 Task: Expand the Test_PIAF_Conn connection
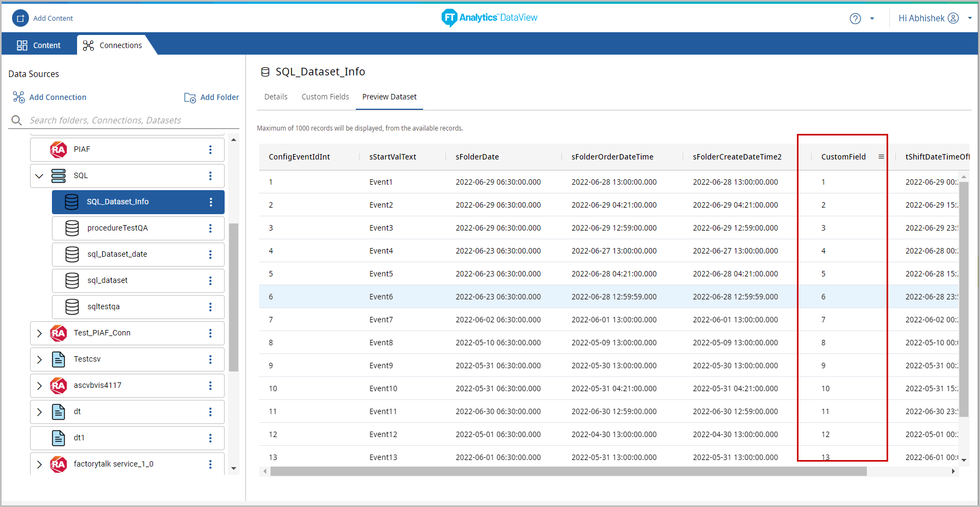pyautogui.click(x=39, y=333)
